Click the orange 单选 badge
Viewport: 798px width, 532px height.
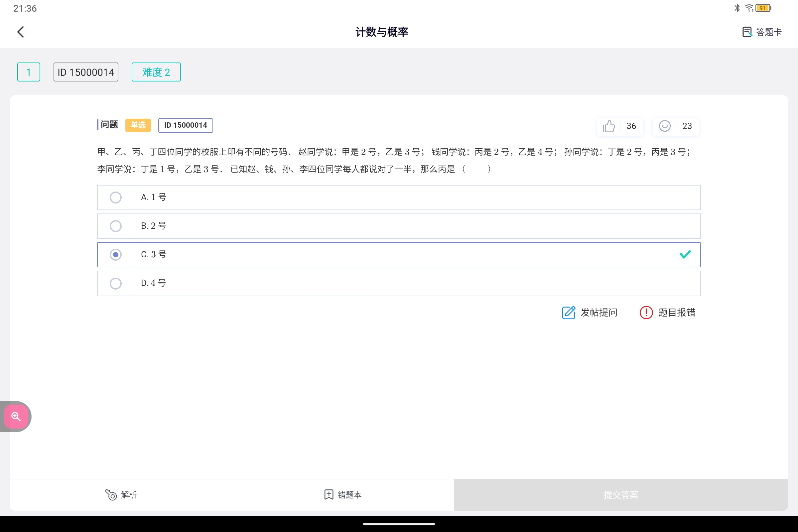(x=138, y=125)
